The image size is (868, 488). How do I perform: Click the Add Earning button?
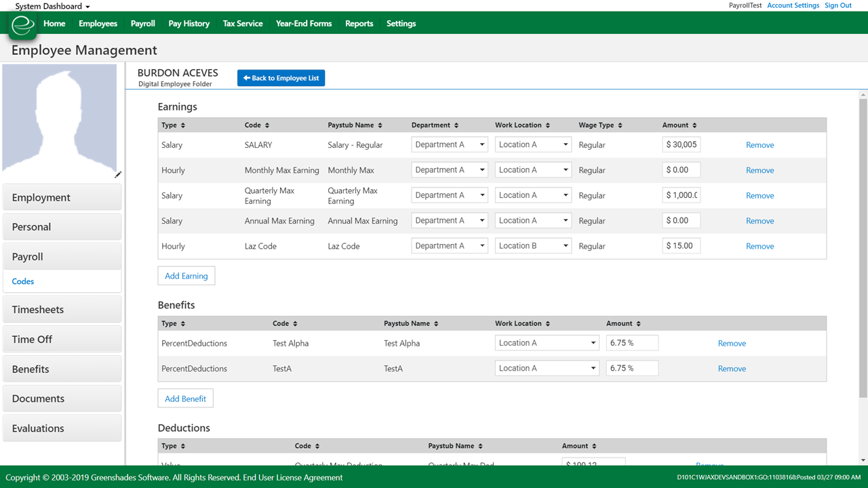point(186,276)
